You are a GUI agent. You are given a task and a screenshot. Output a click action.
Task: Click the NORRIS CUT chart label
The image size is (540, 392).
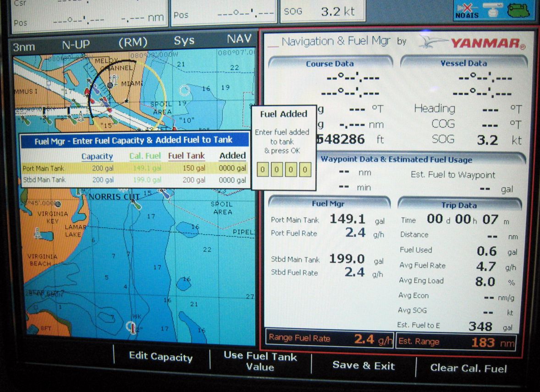coord(114,196)
